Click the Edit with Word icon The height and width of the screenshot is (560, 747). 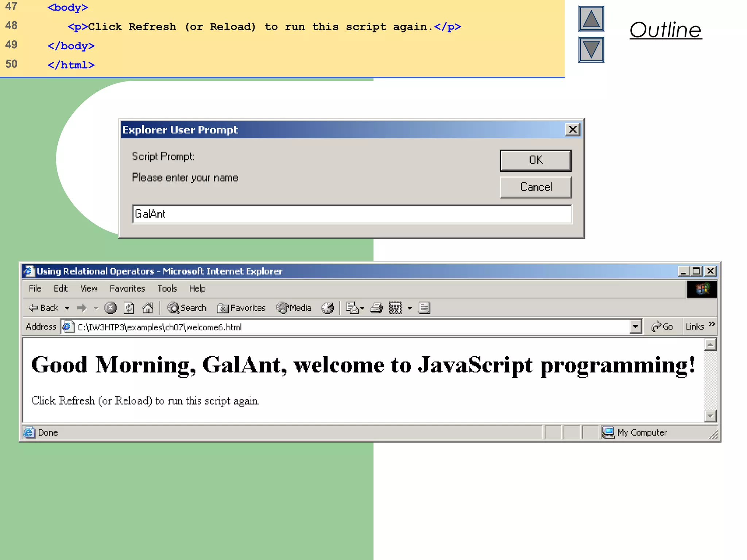[x=395, y=308]
